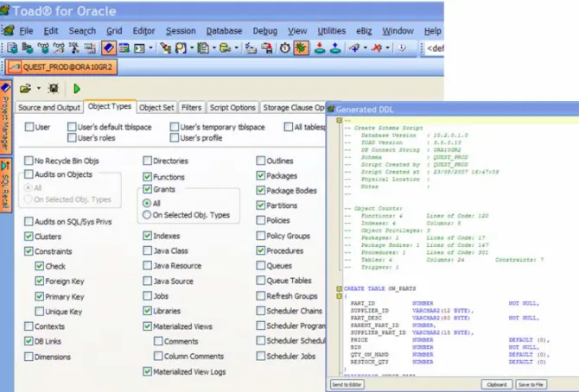Click the stopwatch timer toolbar icon
Image resolution: width=579 pixels, height=392 pixels.
[x=284, y=48]
